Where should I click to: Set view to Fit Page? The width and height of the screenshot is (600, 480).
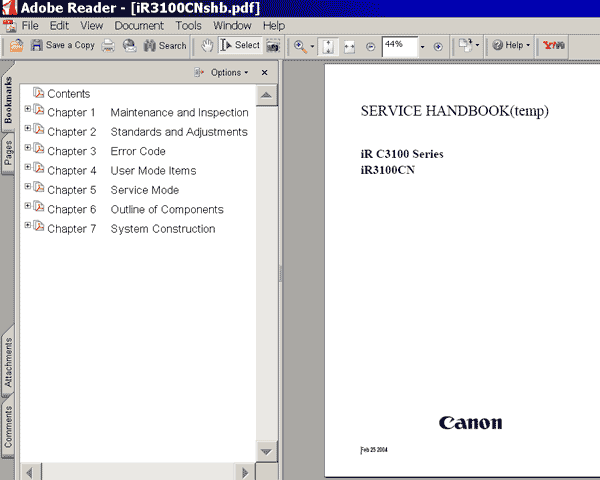click(328, 47)
